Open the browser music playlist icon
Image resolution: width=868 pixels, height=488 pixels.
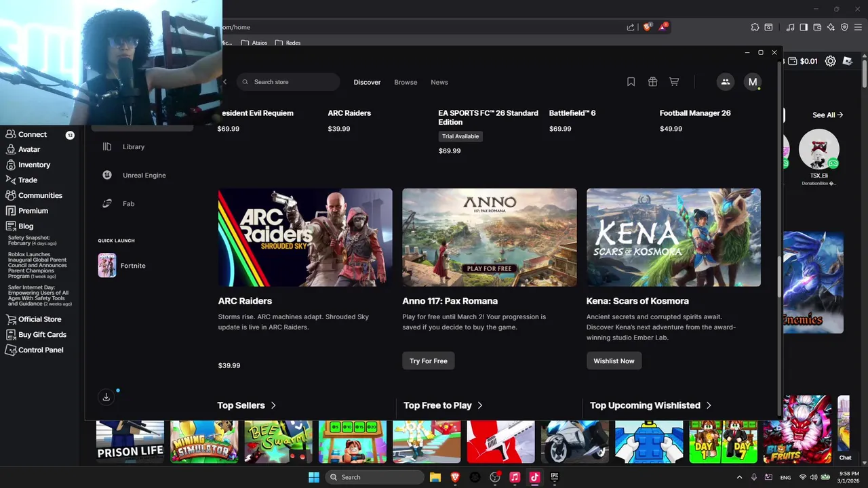click(791, 27)
